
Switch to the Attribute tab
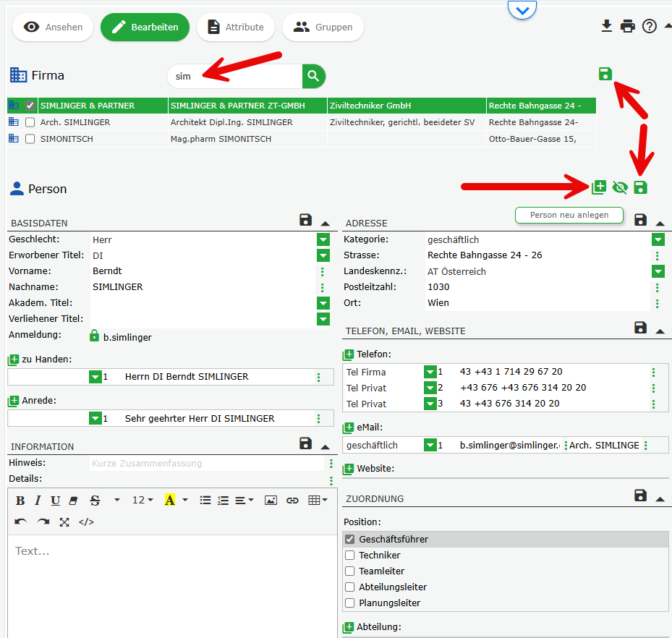point(235,27)
